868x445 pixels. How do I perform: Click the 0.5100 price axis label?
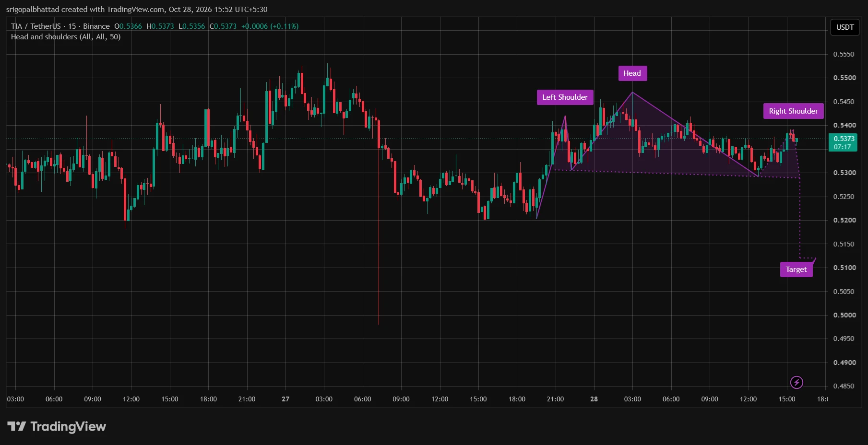click(x=844, y=268)
